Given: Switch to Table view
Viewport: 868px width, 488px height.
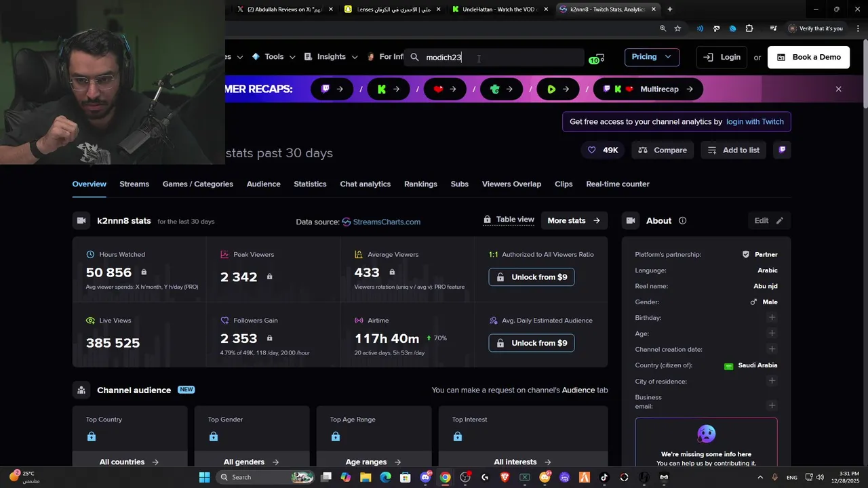Looking at the screenshot, I should pyautogui.click(x=509, y=220).
